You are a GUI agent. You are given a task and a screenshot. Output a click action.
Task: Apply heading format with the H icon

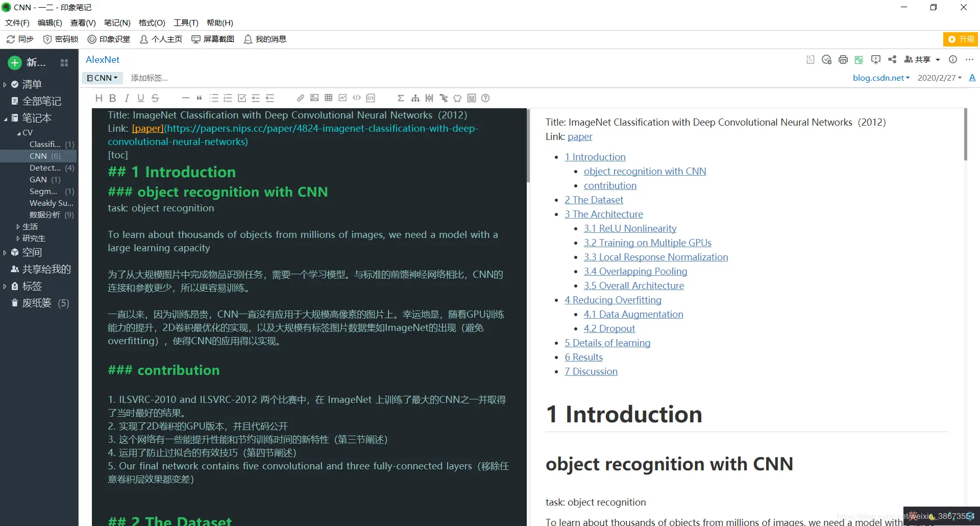pos(99,98)
